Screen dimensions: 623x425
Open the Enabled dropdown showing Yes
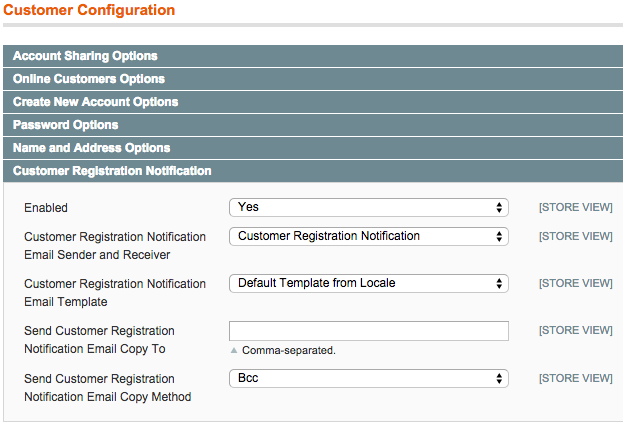tap(369, 207)
